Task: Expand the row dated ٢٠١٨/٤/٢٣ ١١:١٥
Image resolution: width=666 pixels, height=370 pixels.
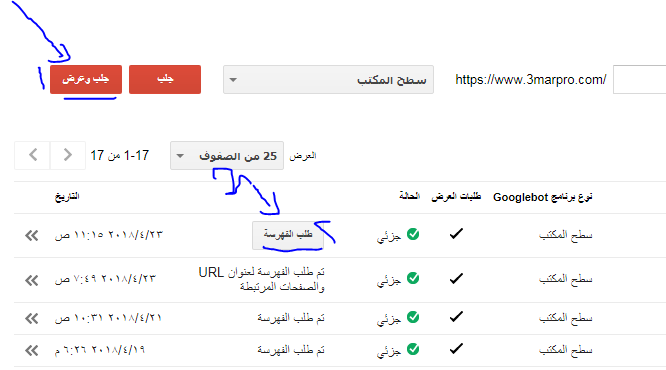Action: 31,235
